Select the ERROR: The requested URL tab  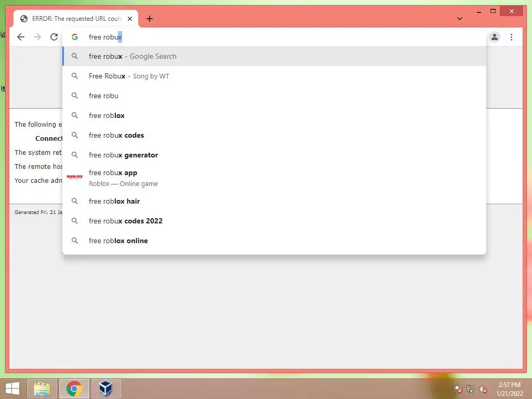coord(76,19)
